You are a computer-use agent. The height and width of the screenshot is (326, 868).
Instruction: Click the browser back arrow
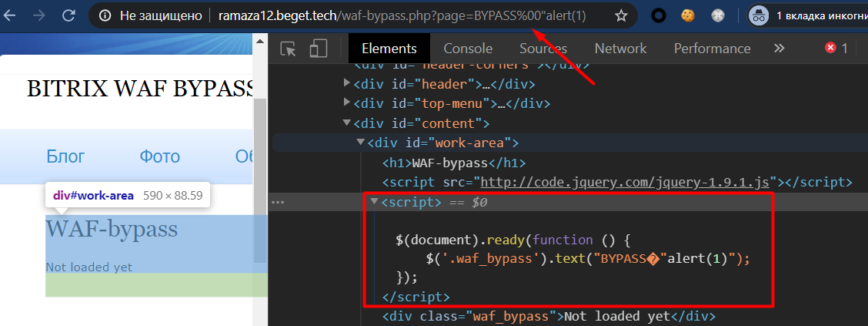9,16
